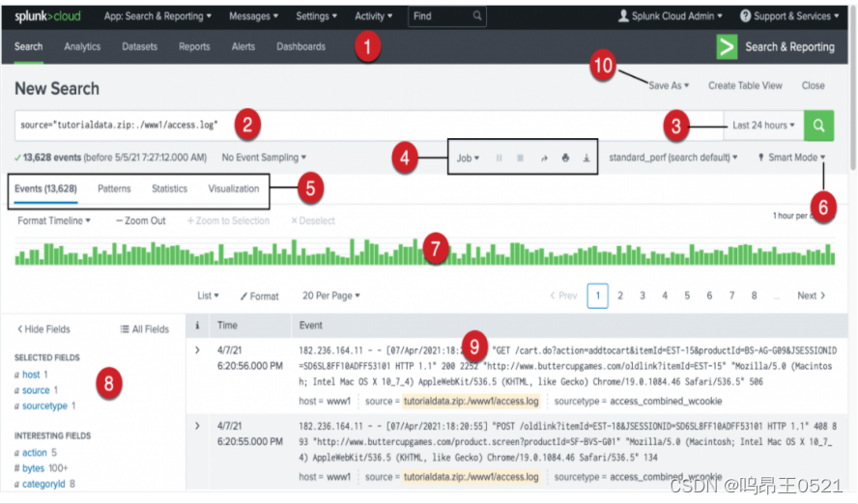Click the categoryId interesting field
This screenshot has width=858, height=504.
43,485
